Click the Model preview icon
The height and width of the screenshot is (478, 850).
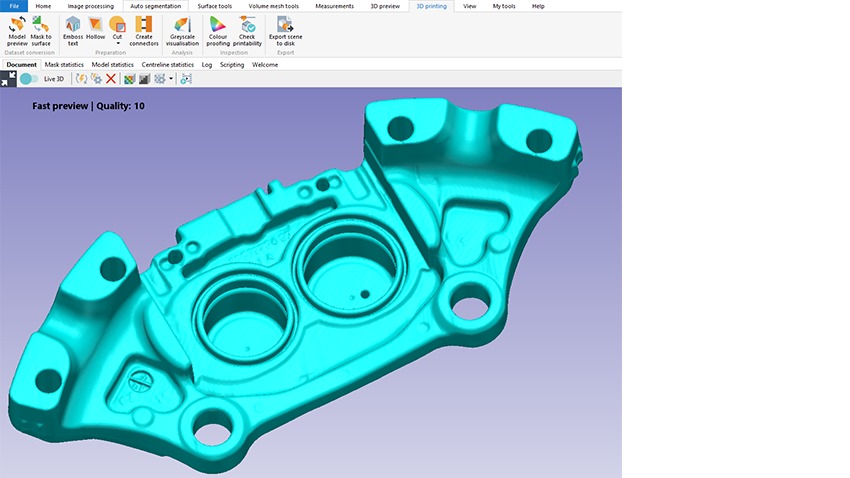coord(17,30)
